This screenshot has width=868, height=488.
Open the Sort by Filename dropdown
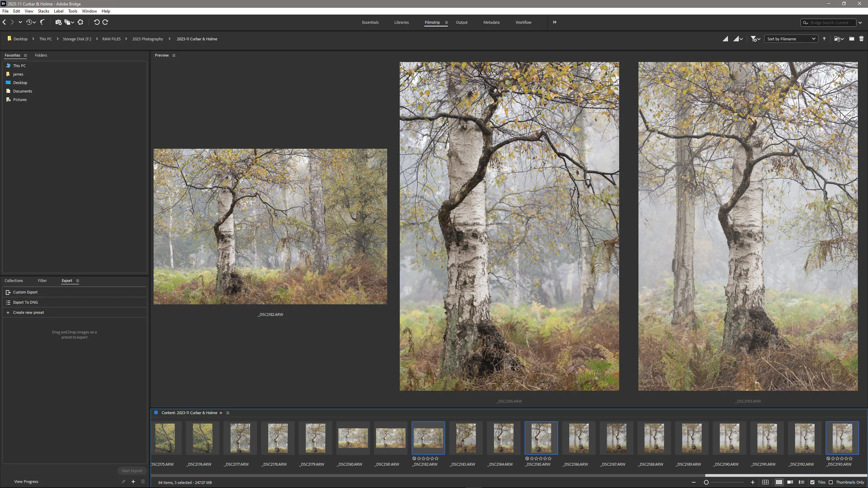(x=791, y=39)
